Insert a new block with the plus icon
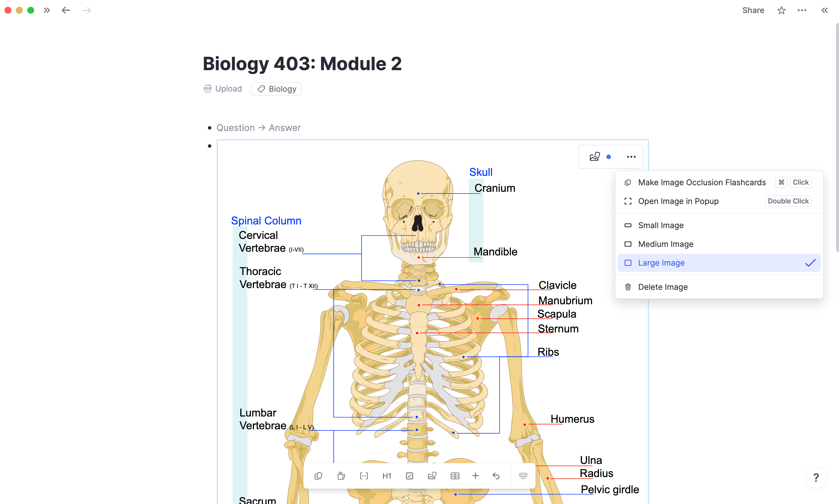The height and width of the screenshot is (504, 839). point(475,476)
